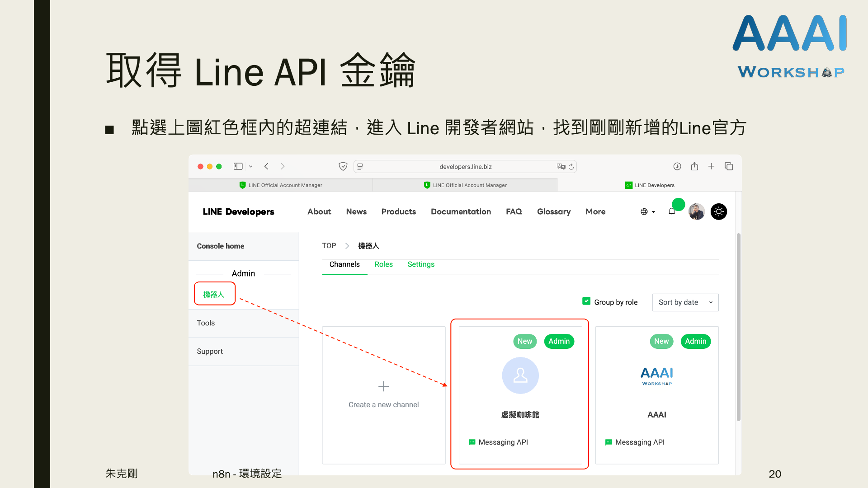Expand the sidebar chevron dropdown arrow

click(x=250, y=166)
